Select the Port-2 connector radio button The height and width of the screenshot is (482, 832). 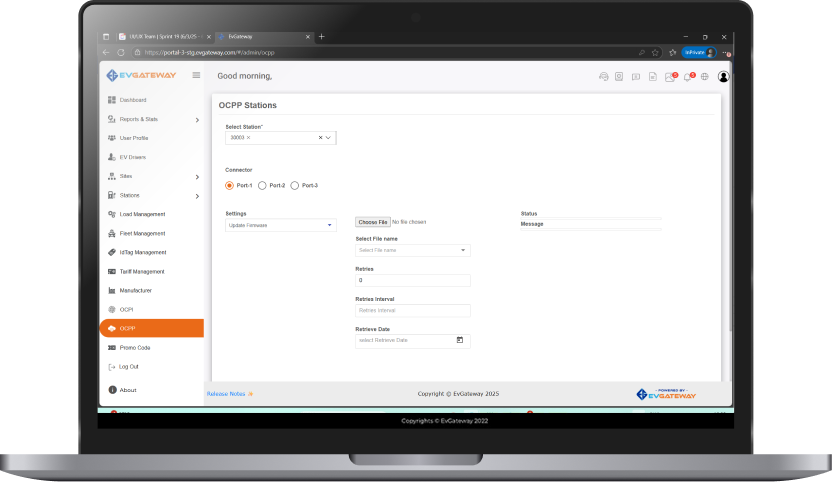(262, 185)
